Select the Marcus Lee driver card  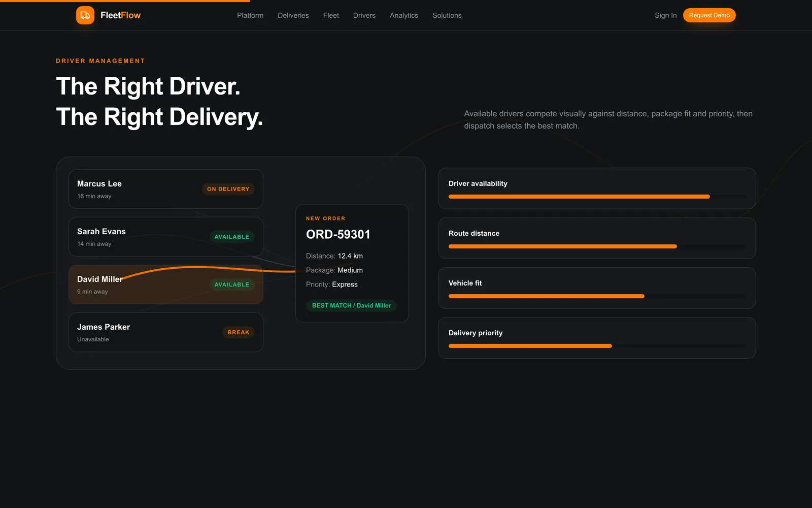click(166, 189)
